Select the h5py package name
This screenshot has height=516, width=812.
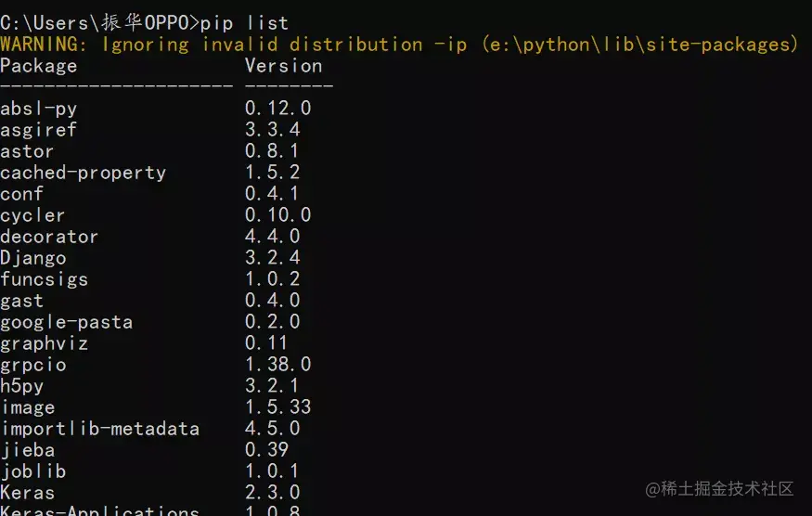tap(21, 386)
